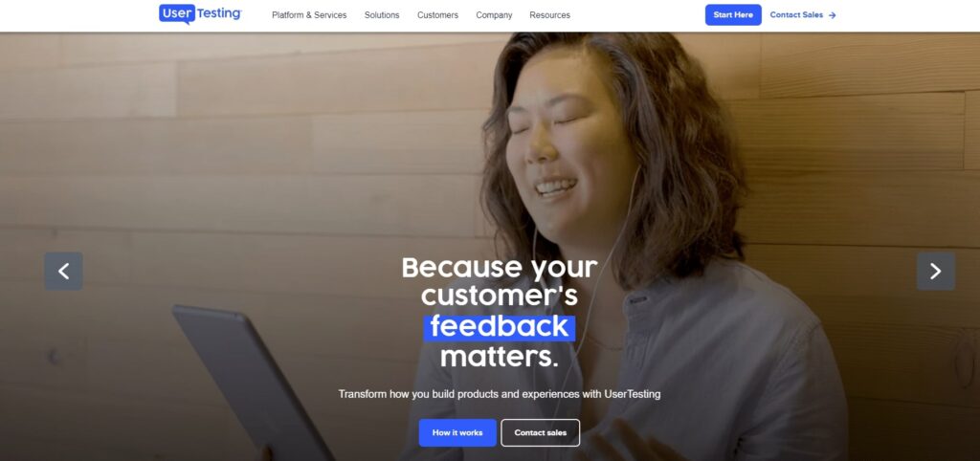
Task: Click the Testing wordmark in the logo
Action: coord(219,13)
